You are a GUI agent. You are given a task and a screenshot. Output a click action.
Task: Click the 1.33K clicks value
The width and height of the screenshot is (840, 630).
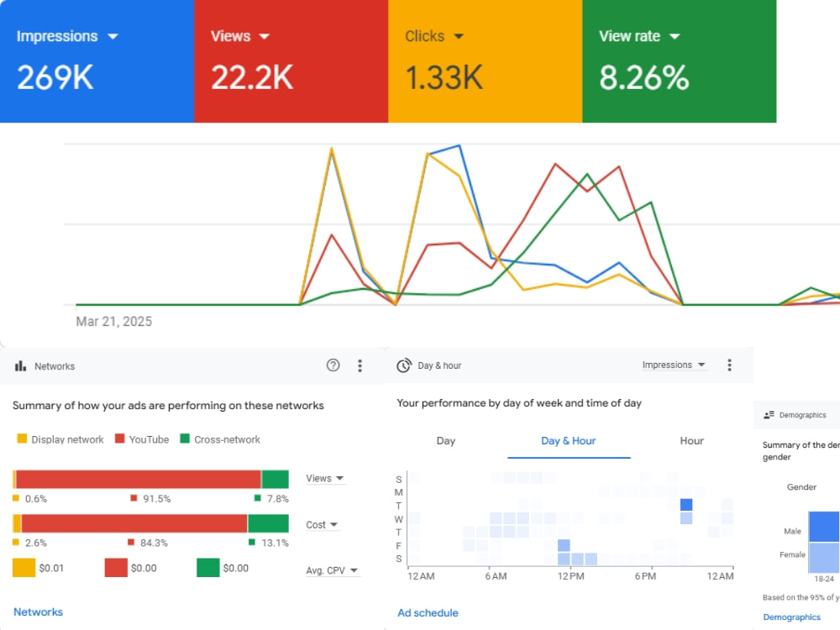tap(444, 77)
